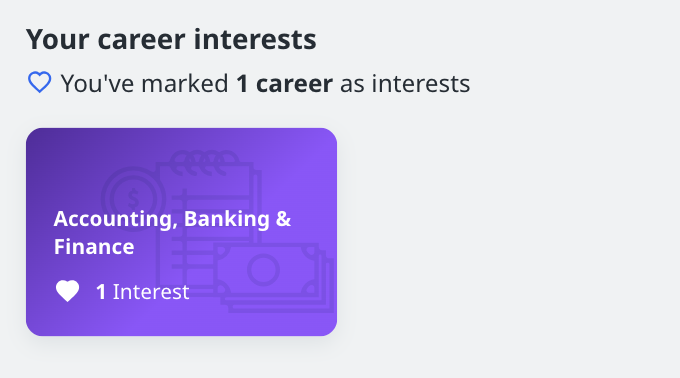Click the "Your career interests" heading

click(171, 39)
